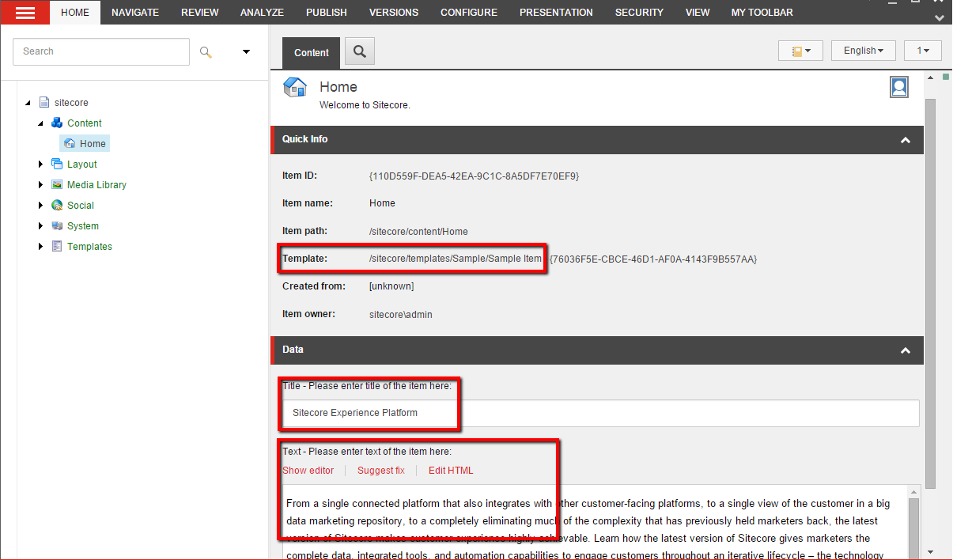Click the System icon in the tree
The width and height of the screenshot is (953, 560).
[57, 225]
